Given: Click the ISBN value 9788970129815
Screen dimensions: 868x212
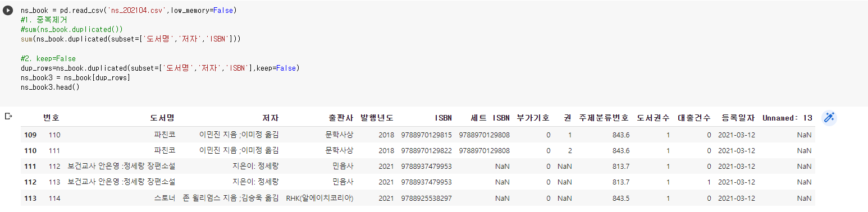Looking at the screenshot, I should coord(427,135).
